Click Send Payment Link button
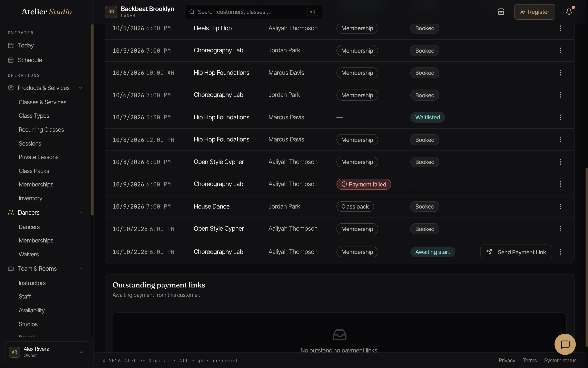Screen dimensions: 588x368 (516, 252)
